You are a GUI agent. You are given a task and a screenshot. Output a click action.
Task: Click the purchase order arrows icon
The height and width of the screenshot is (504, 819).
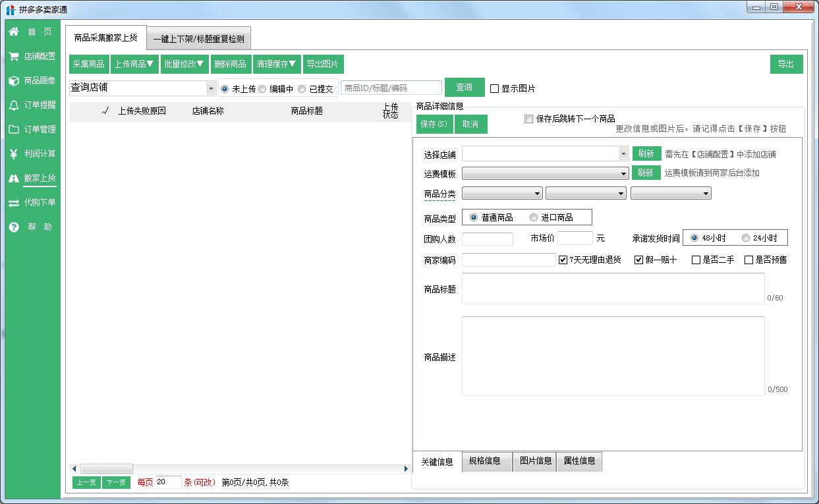pos(14,203)
